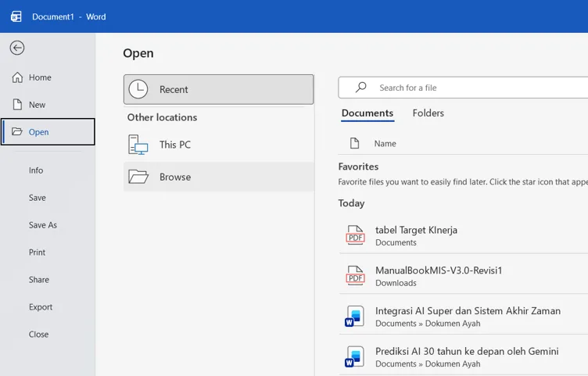Click the Browse folder icon

(138, 177)
